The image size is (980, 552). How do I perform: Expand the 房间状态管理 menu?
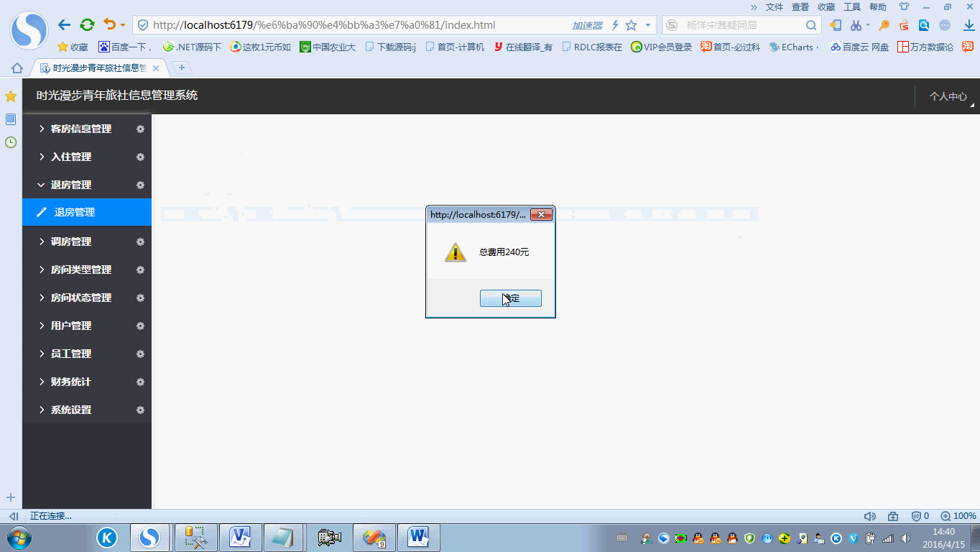coord(87,298)
